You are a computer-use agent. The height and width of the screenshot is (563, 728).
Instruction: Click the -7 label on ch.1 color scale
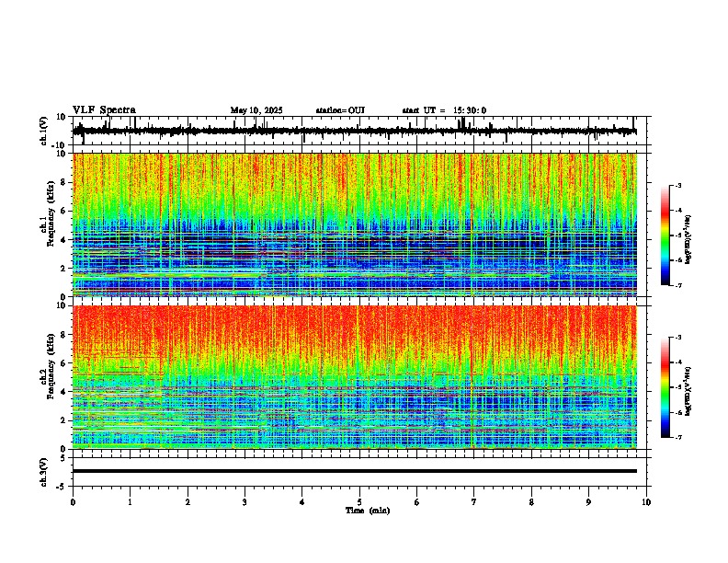[678, 285]
